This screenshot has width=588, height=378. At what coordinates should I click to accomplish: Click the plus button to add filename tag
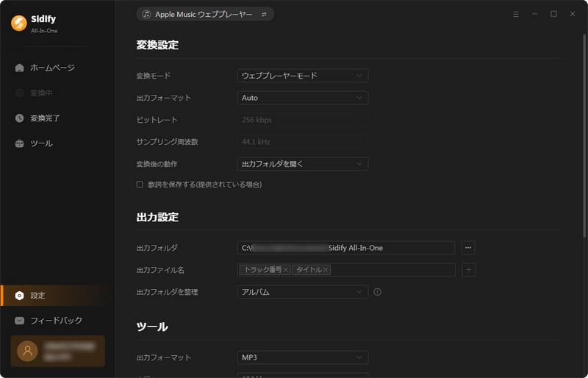coord(468,270)
